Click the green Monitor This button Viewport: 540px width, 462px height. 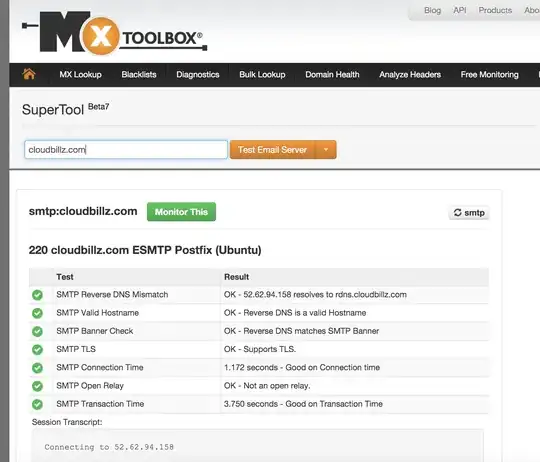coord(181,212)
